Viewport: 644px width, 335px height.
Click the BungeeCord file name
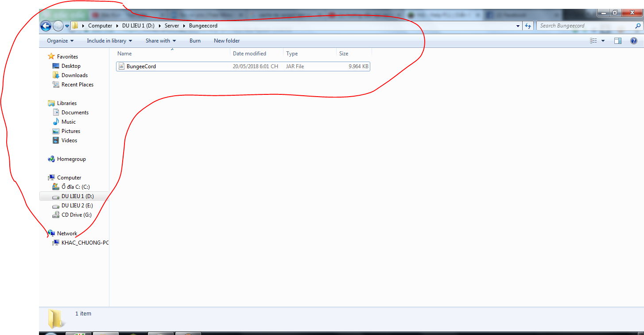[x=141, y=66]
